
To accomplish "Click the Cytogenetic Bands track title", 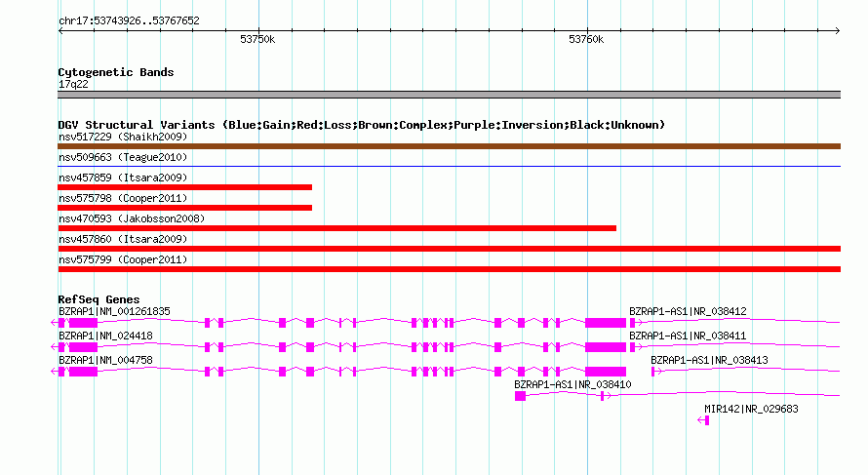I will (x=116, y=72).
